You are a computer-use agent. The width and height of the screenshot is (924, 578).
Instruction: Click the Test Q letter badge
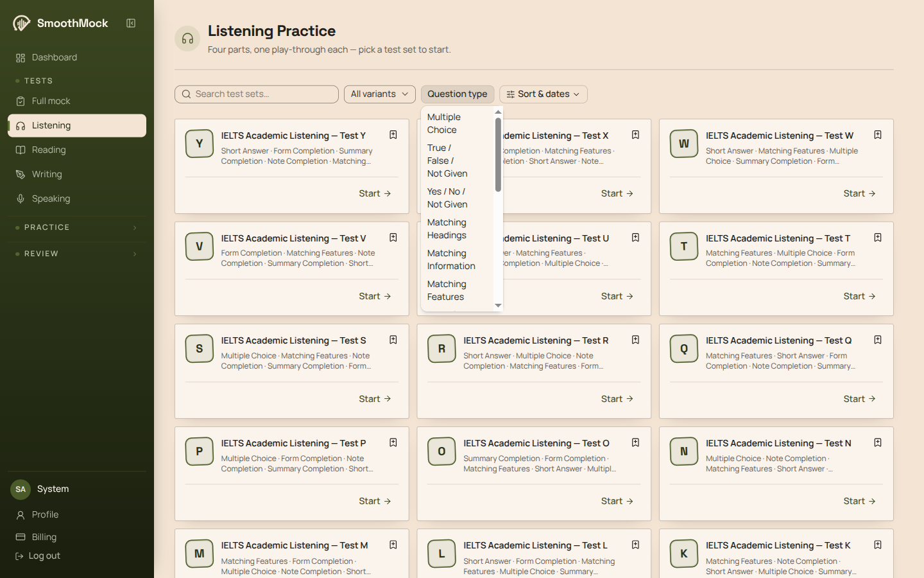(684, 349)
